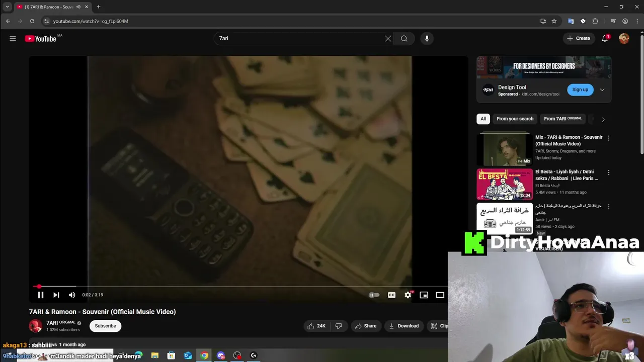Open the El Besta live video thumbnail
This screenshot has width=644, height=362.
(x=505, y=184)
